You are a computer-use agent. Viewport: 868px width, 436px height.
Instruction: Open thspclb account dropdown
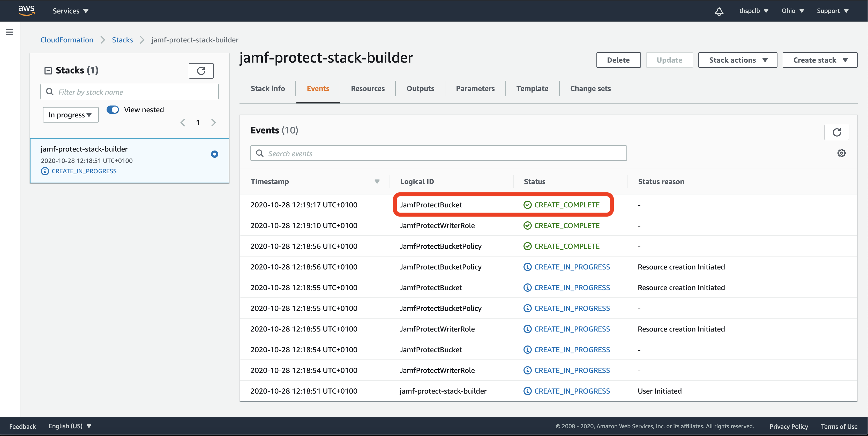tap(753, 11)
